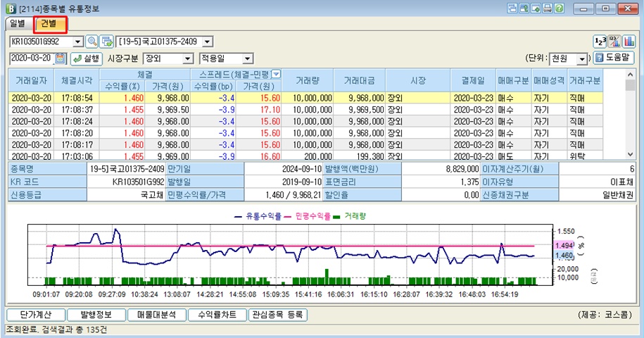Show the bar chart only view

(629, 41)
